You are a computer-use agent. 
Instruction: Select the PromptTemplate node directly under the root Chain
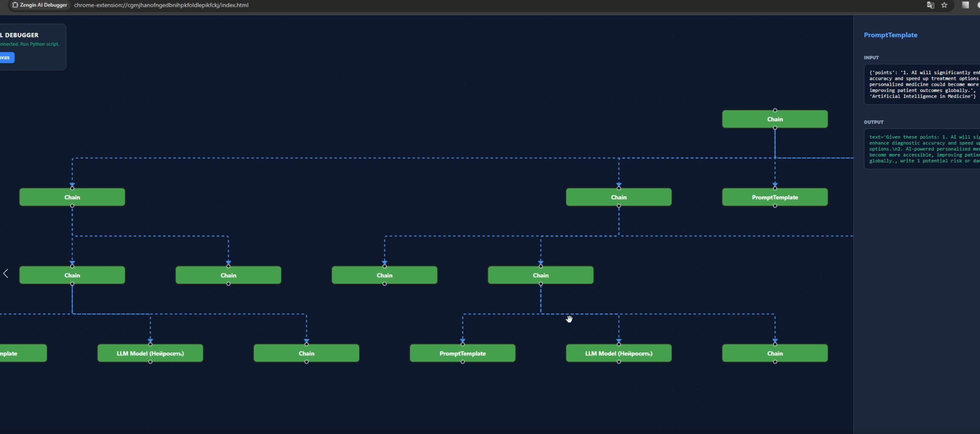(x=775, y=197)
